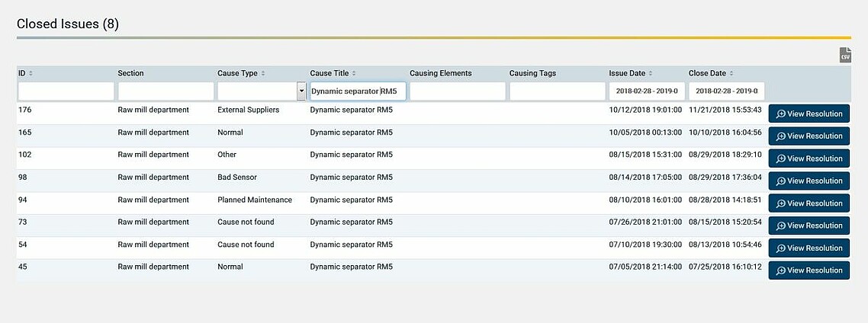This screenshot has height=323, width=868.
Task: View resolution for issue 98
Action: pos(809,181)
